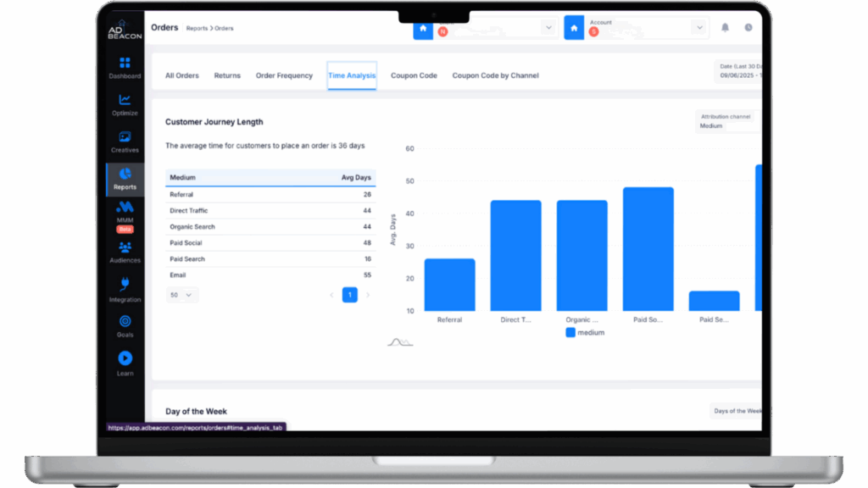Click the Learn play icon
Image resolution: width=868 pixels, height=488 pixels.
(x=125, y=358)
